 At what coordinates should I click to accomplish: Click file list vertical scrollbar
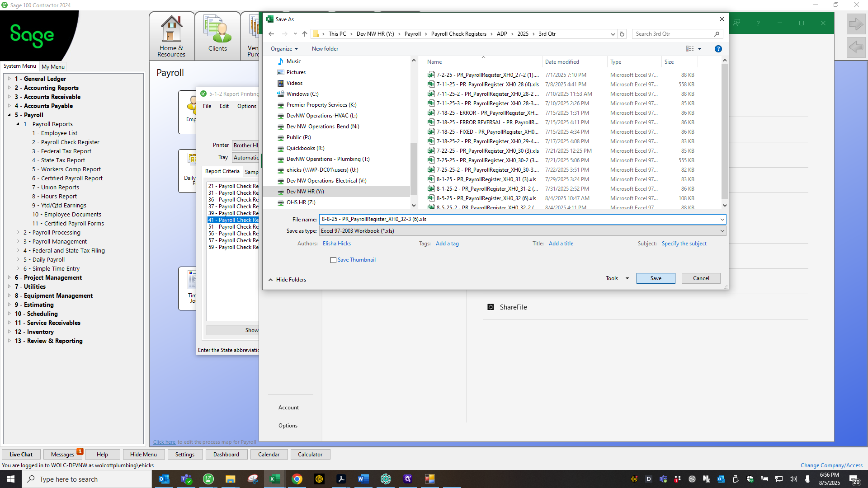pyautogui.click(x=725, y=131)
